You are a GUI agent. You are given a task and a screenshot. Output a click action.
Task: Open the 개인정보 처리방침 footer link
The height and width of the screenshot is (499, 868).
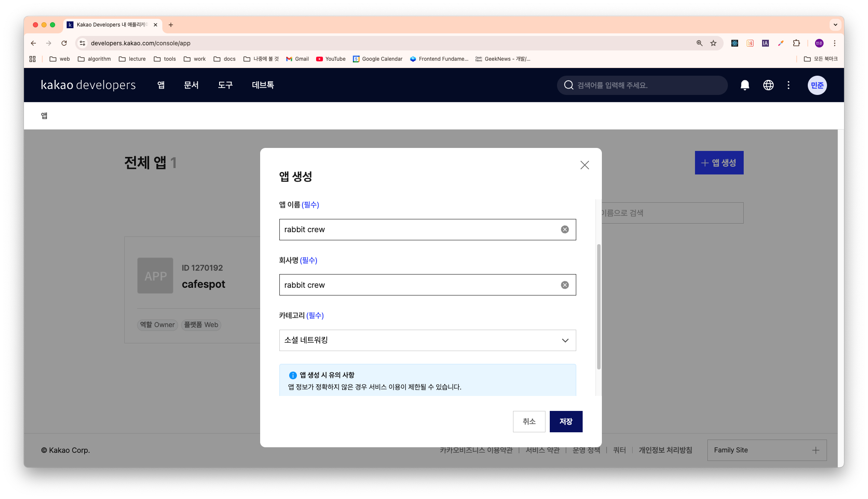click(665, 450)
